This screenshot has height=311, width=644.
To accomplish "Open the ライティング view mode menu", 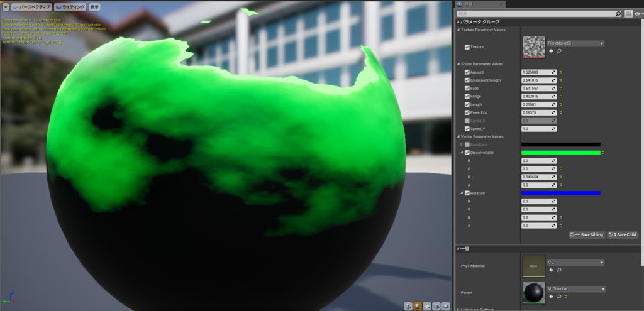I will 70,7.
